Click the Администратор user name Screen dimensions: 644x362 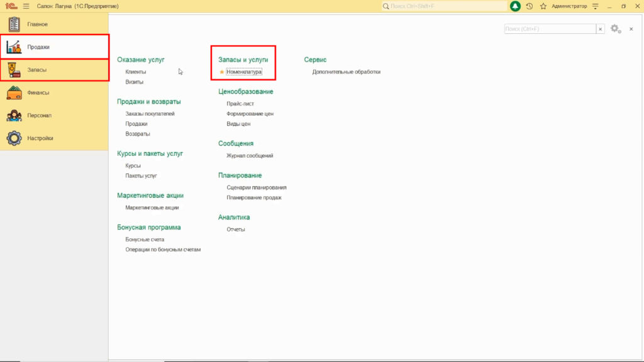coord(569,6)
